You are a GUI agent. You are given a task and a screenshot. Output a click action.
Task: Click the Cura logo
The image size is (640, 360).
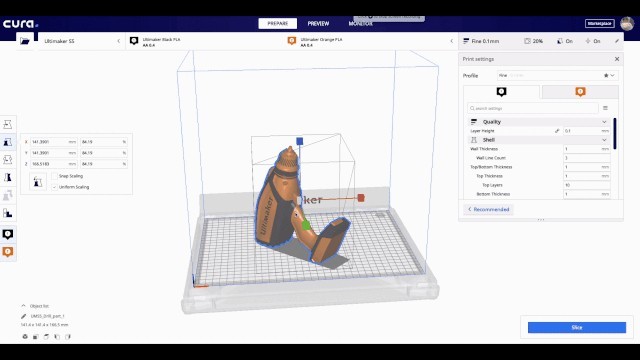pos(20,24)
